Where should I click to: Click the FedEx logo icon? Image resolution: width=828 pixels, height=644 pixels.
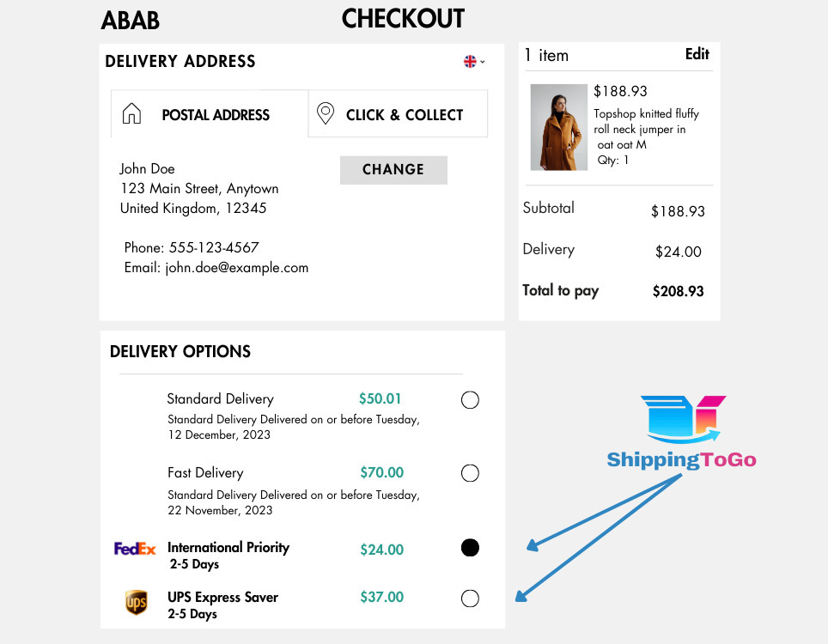(x=135, y=549)
